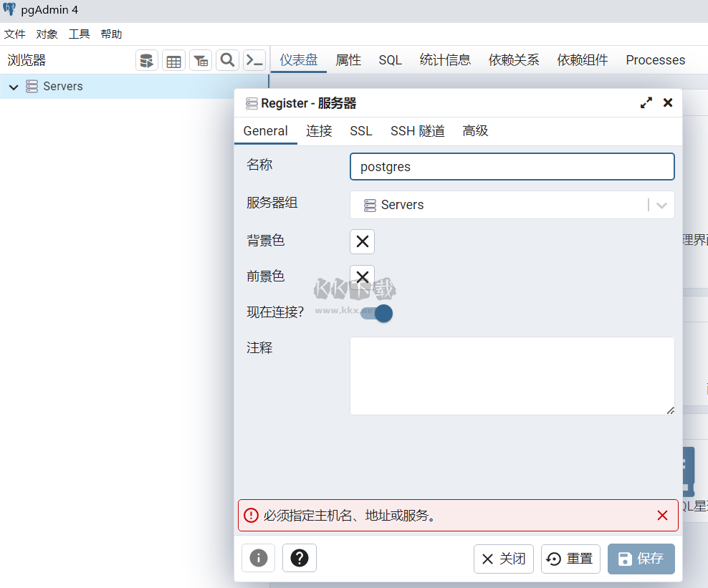Select the SSL tab in dialog
This screenshot has height=588, width=708.
[360, 131]
